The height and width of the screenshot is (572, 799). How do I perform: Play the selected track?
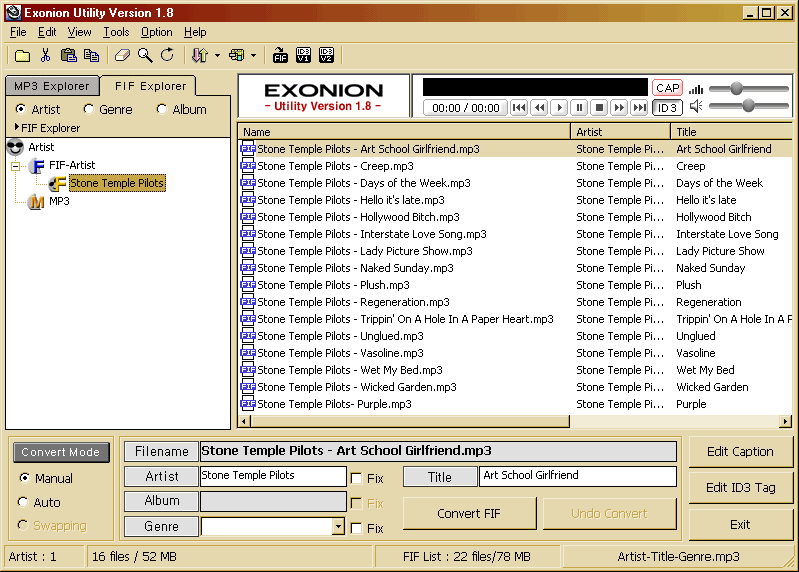coord(559,107)
